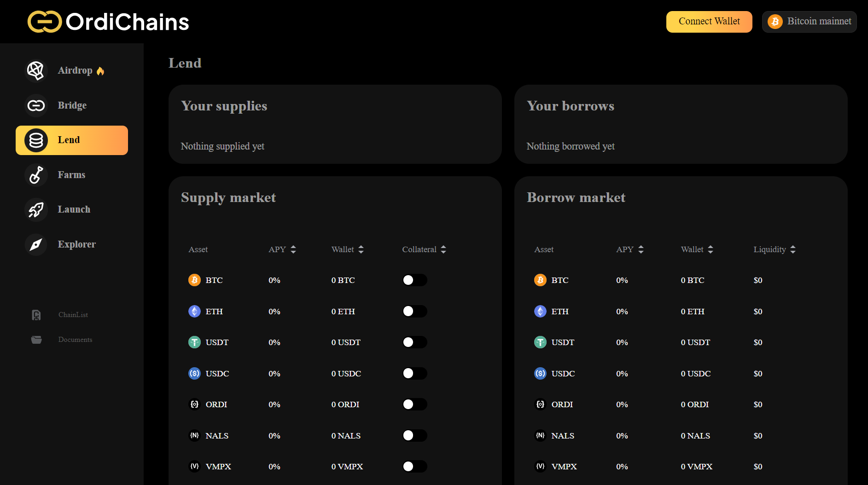Click the Bitcoin icon in network selector
This screenshot has height=485, width=868.
tap(775, 22)
